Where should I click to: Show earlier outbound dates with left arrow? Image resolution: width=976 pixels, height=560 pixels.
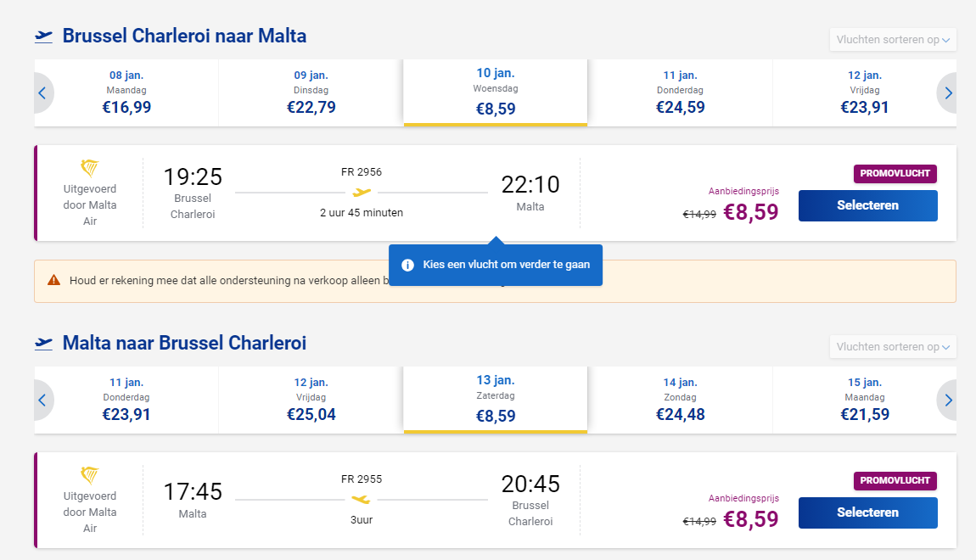42,93
